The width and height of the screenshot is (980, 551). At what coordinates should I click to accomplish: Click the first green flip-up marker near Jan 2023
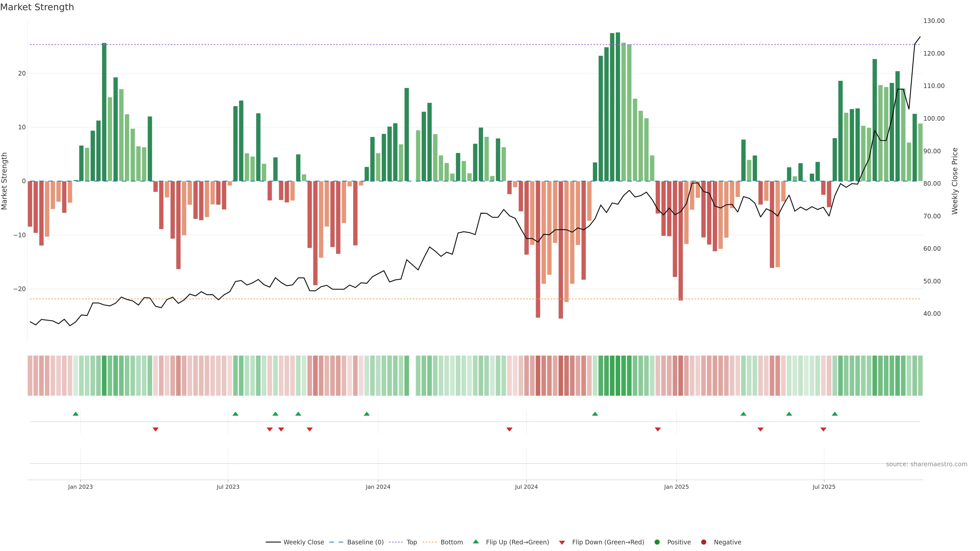click(x=76, y=414)
